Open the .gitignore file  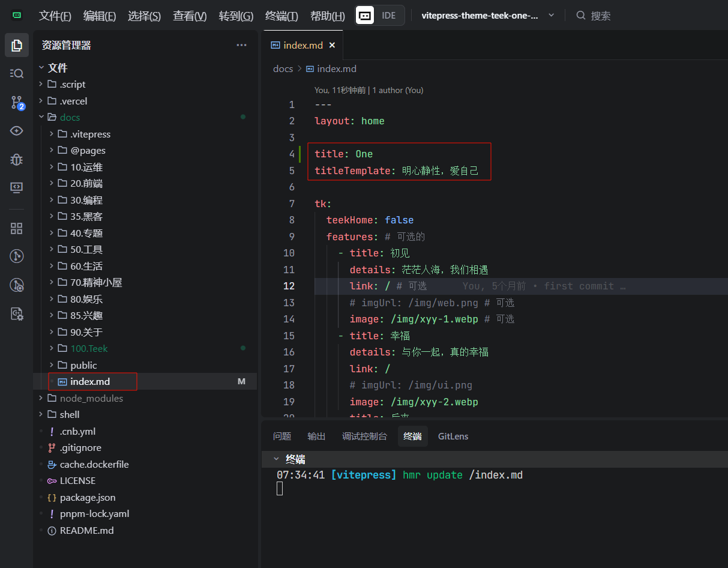tap(145, 447)
